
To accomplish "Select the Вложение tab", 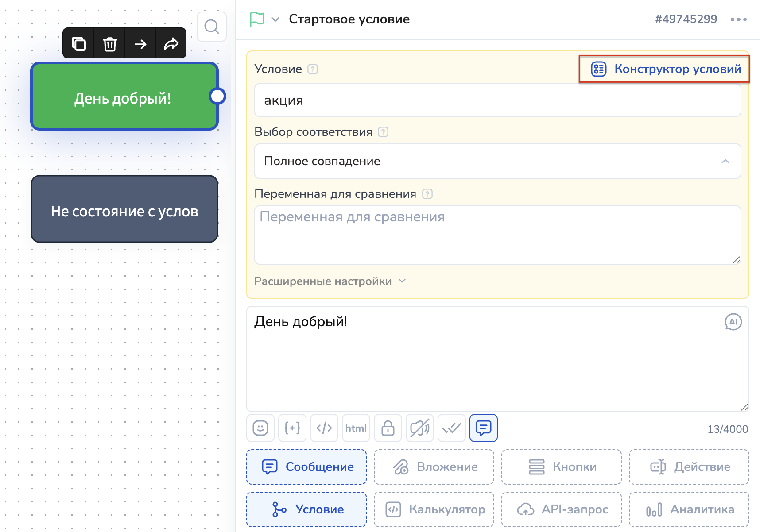I will [434, 467].
